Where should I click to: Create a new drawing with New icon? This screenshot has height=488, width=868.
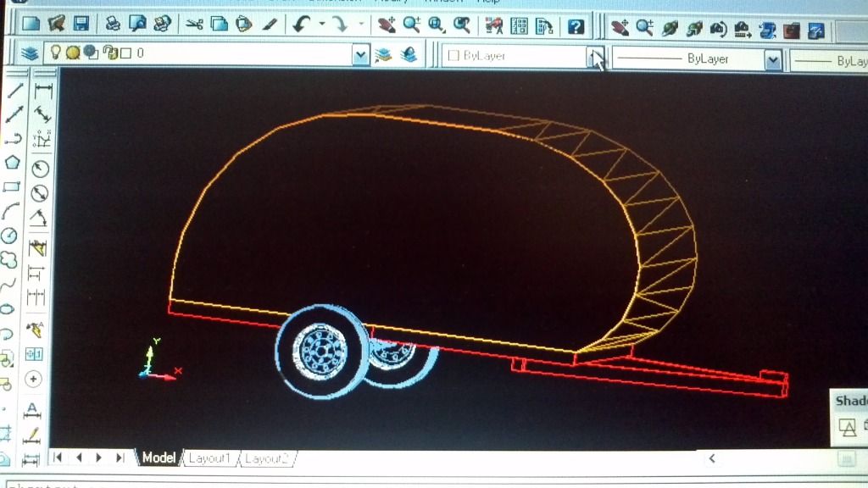pos(31,23)
